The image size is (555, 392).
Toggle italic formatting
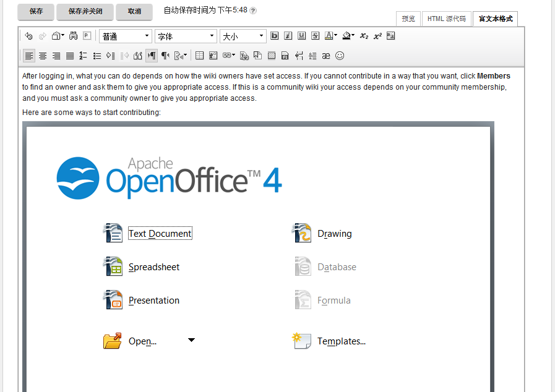point(288,36)
